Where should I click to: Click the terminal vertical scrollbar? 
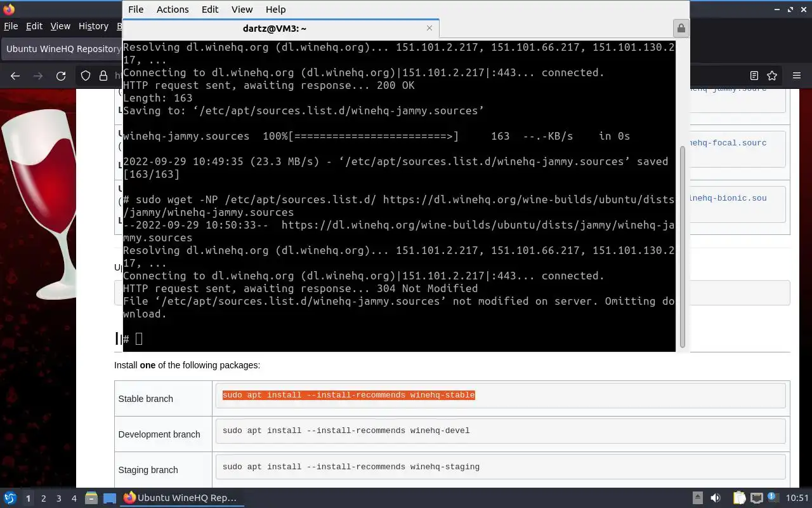[683, 246]
